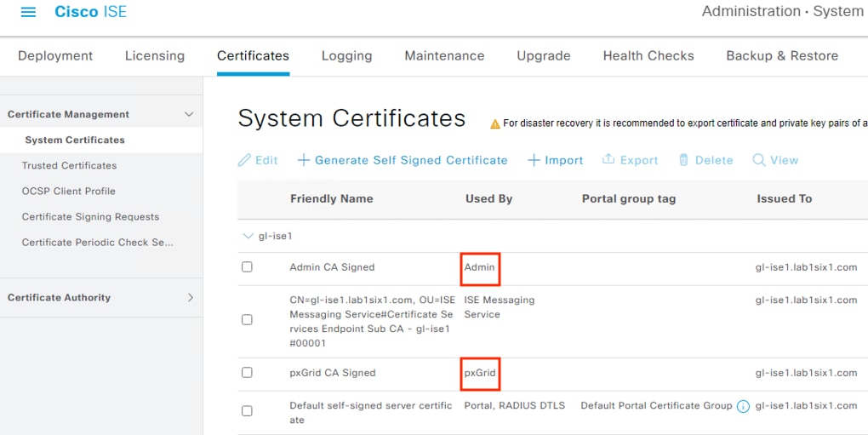Check the ISE Messaging Service certificate checkbox
This screenshot has width=868, height=435.
pyautogui.click(x=247, y=320)
